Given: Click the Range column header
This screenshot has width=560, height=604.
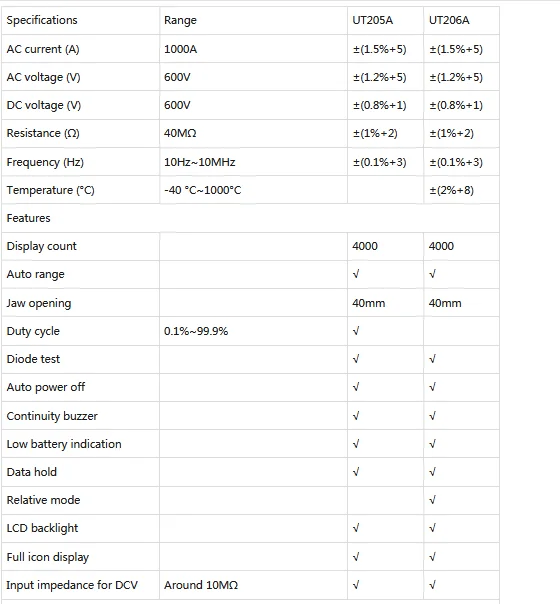Looking at the screenshot, I should [x=180, y=20].
